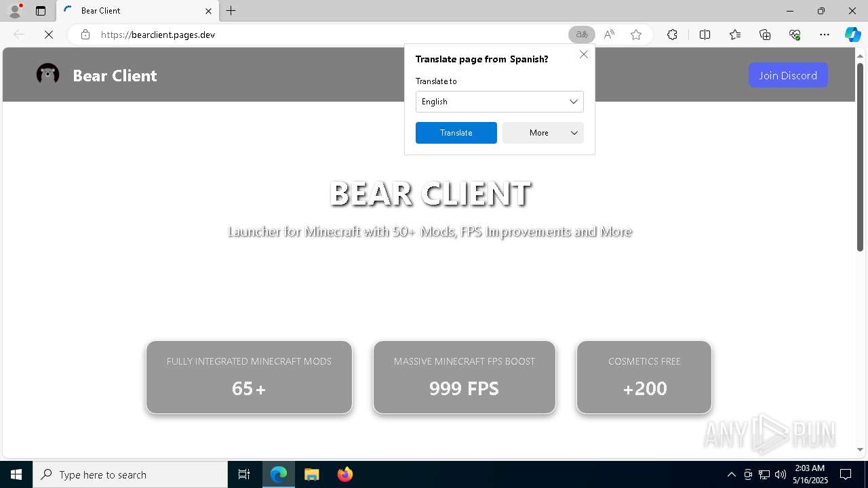Open the tab actions menu icon
The height and width of the screenshot is (488, 868).
[x=41, y=11]
